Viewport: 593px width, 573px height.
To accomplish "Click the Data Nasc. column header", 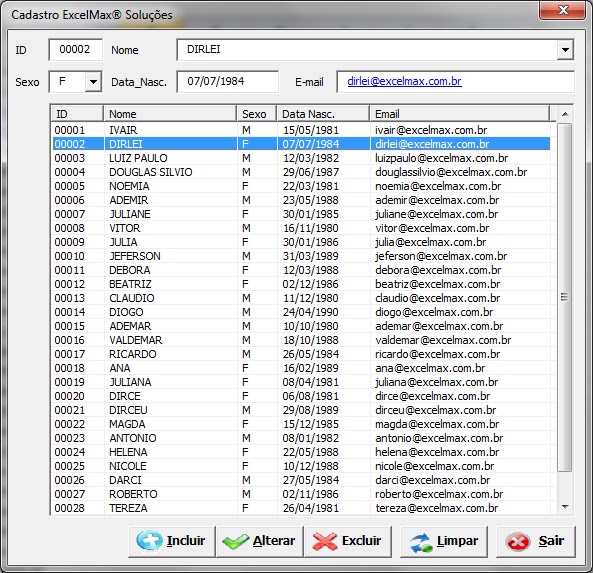I will click(x=323, y=114).
